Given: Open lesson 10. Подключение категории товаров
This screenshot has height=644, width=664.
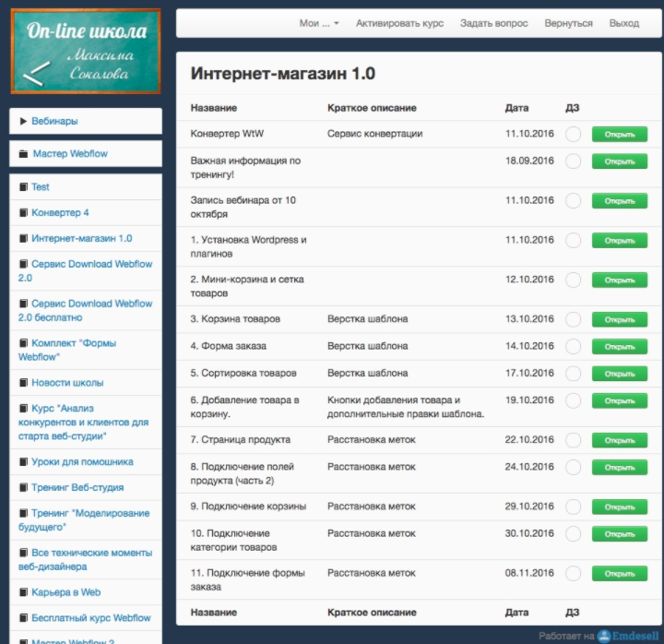Looking at the screenshot, I should tap(620, 534).
